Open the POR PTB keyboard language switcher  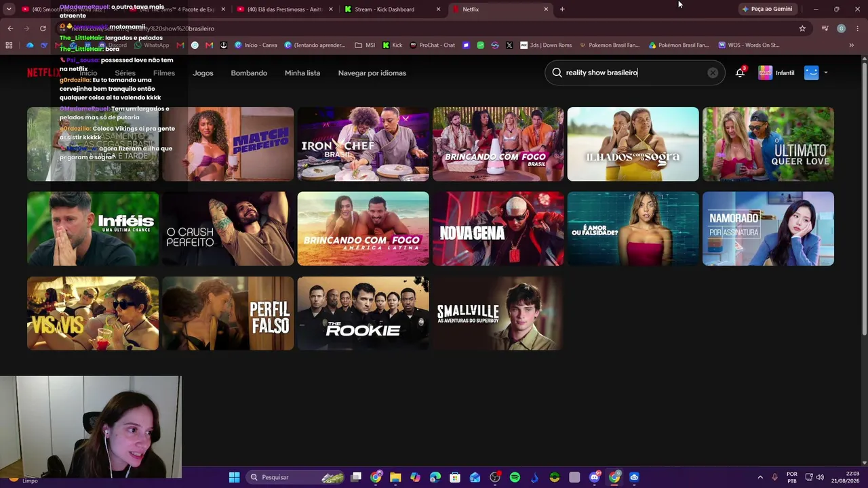(x=792, y=477)
